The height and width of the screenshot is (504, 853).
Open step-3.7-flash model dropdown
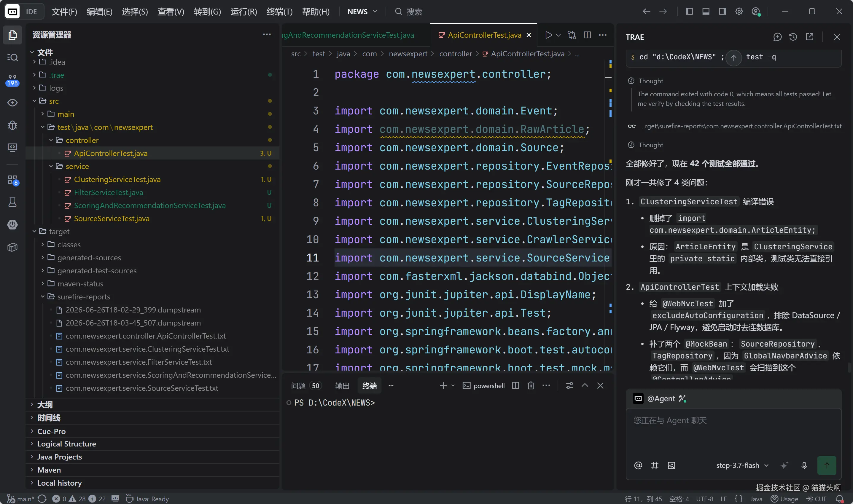[x=742, y=465]
